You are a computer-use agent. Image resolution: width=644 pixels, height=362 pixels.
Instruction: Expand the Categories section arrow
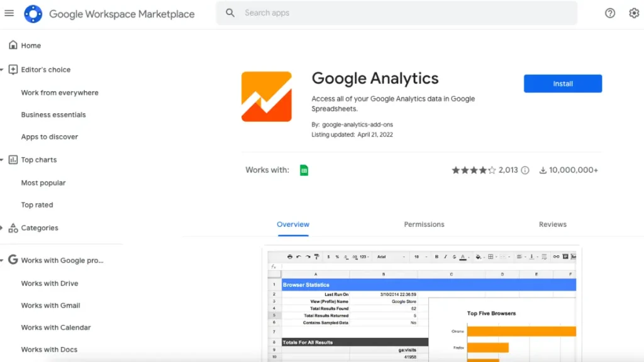[2, 228]
